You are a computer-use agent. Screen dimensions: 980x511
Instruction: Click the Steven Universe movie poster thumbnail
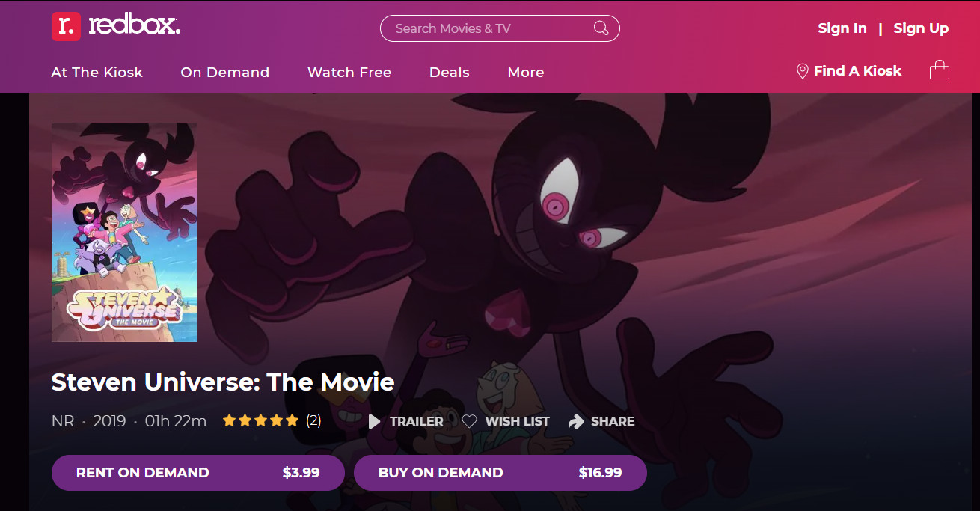[x=124, y=233]
